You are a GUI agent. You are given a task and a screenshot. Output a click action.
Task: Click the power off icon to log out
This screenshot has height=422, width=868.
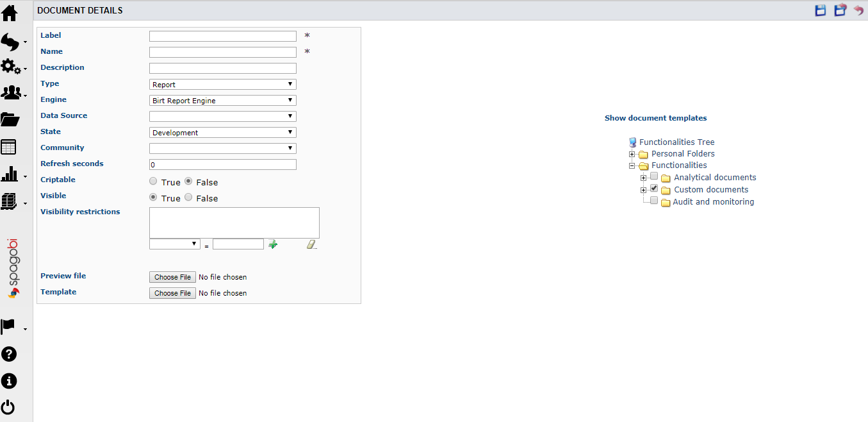(8, 407)
